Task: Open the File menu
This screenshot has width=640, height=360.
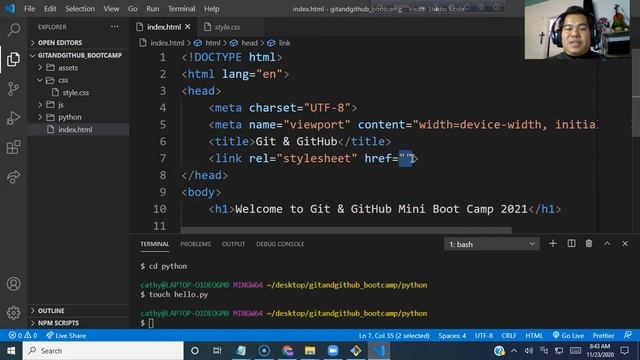Action: point(29,9)
